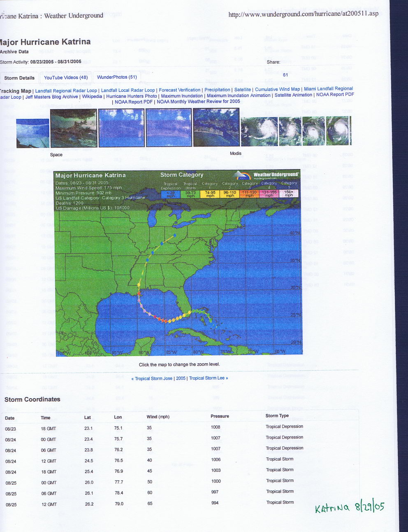Click the Major Hurricane Katrina page title
The height and width of the screenshot is (532, 408).
(45, 42)
